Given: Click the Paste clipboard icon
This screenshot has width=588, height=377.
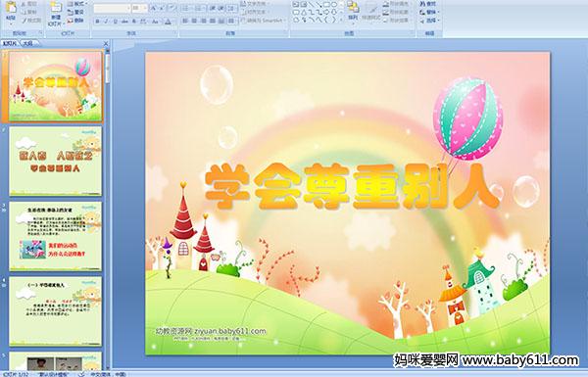Looking at the screenshot, I should coord(11,8).
